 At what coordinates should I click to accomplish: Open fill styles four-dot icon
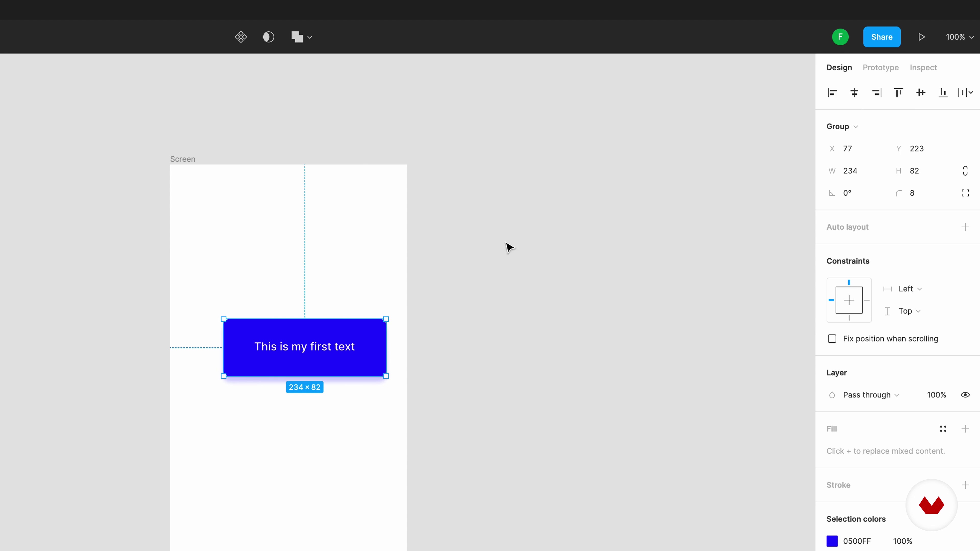943,429
